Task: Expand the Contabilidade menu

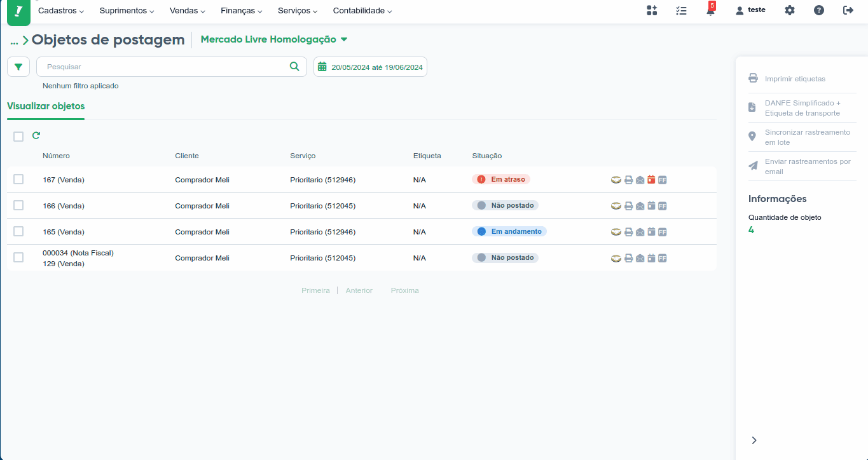Action: click(362, 11)
